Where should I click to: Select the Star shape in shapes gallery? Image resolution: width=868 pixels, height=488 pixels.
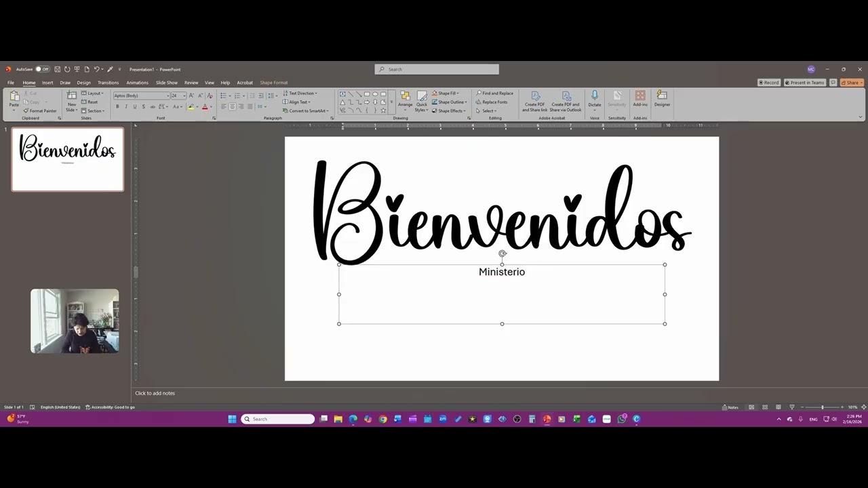point(383,110)
